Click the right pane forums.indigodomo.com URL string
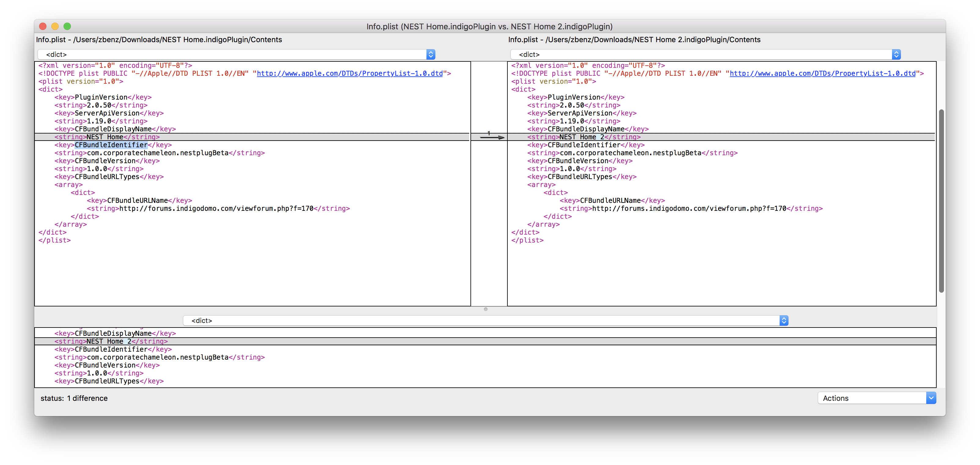The width and height of the screenshot is (980, 465). click(x=691, y=209)
